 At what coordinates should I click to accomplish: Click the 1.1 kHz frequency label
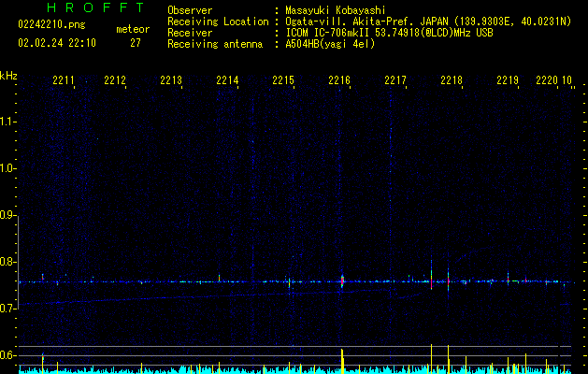click(7, 122)
